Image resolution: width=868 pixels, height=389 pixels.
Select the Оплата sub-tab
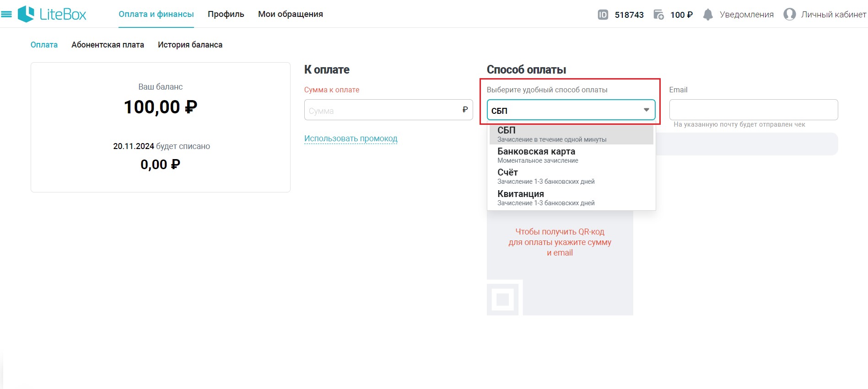pyautogui.click(x=44, y=45)
